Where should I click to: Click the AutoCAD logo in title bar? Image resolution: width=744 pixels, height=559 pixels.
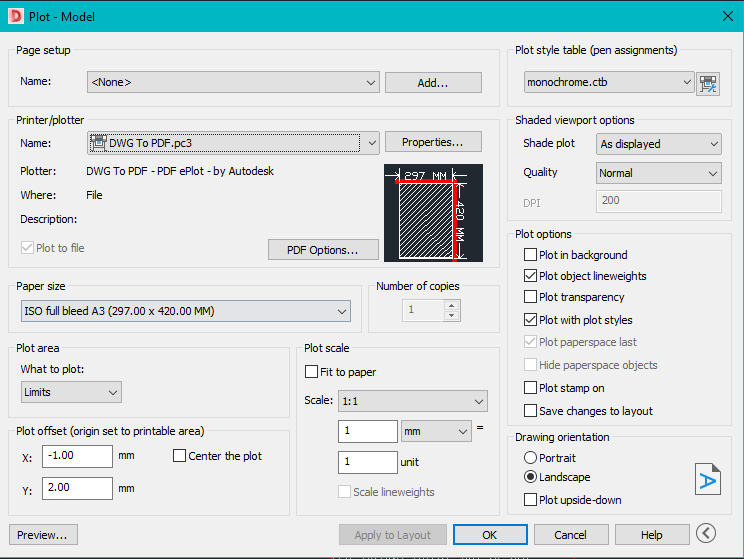pos(16,15)
